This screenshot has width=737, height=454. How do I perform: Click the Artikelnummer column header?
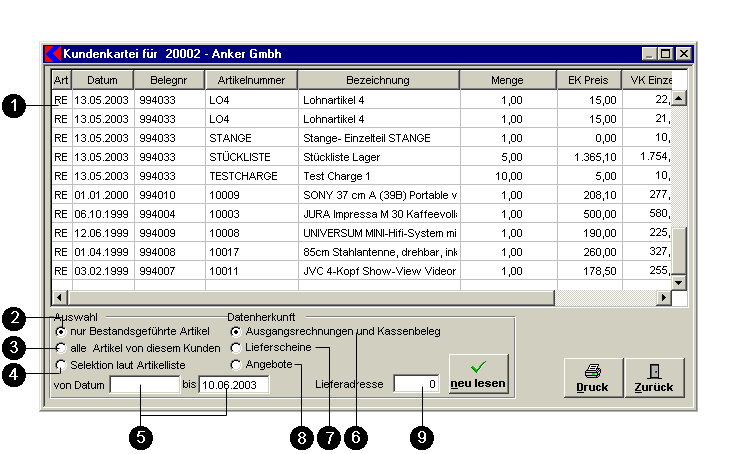[250, 79]
